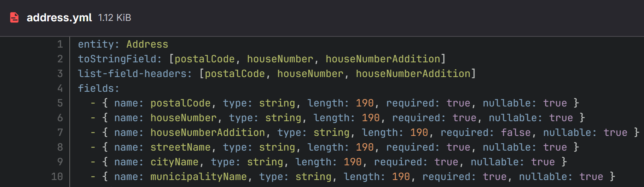Click cityName in the code

(x=174, y=162)
